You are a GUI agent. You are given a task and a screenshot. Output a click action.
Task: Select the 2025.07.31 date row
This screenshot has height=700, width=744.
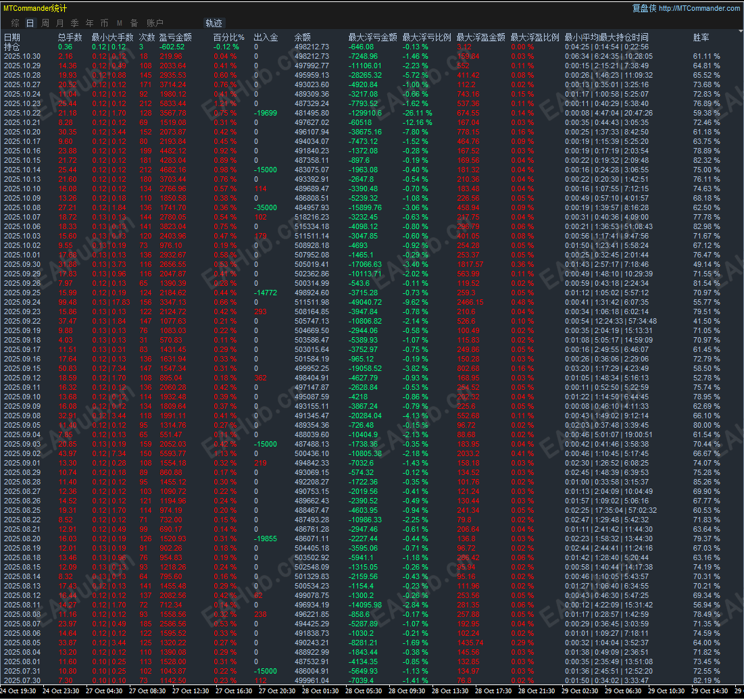click(370, 671)
